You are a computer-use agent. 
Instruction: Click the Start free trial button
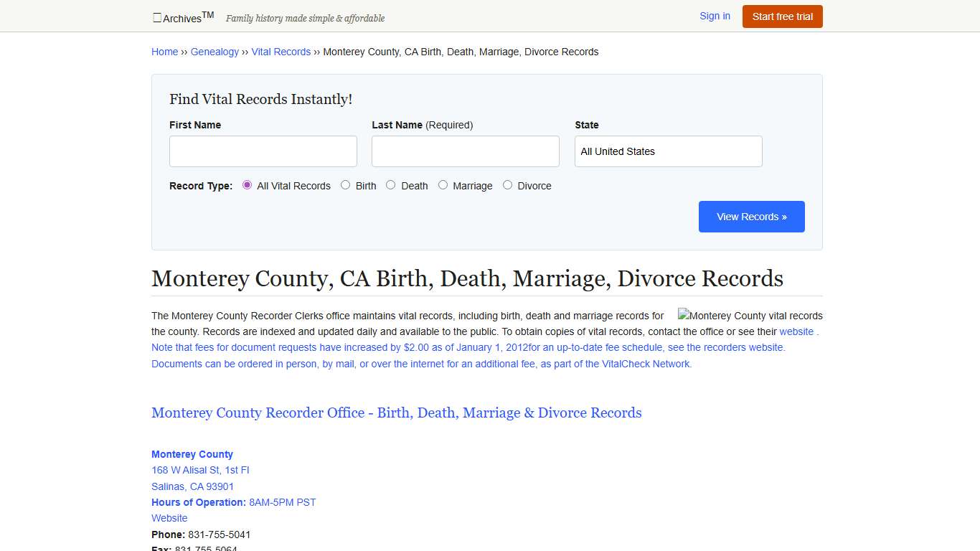pyautogui.click(x=782, y=16)
